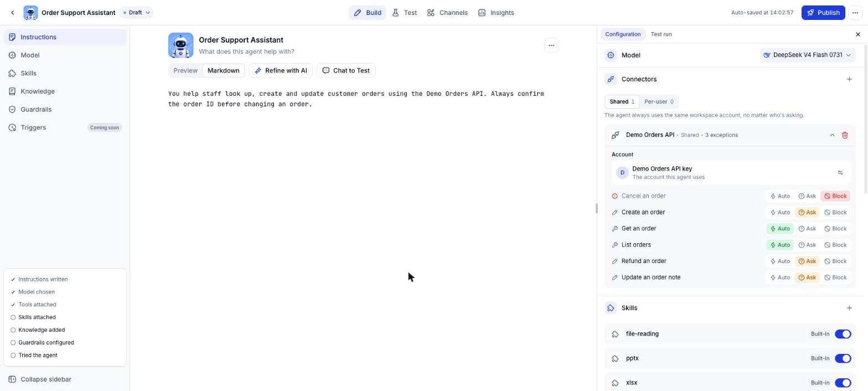This screenshot has height=391, width=868.
Task: Swap the Demo Orders API key account
Action: tap(840, 173)
